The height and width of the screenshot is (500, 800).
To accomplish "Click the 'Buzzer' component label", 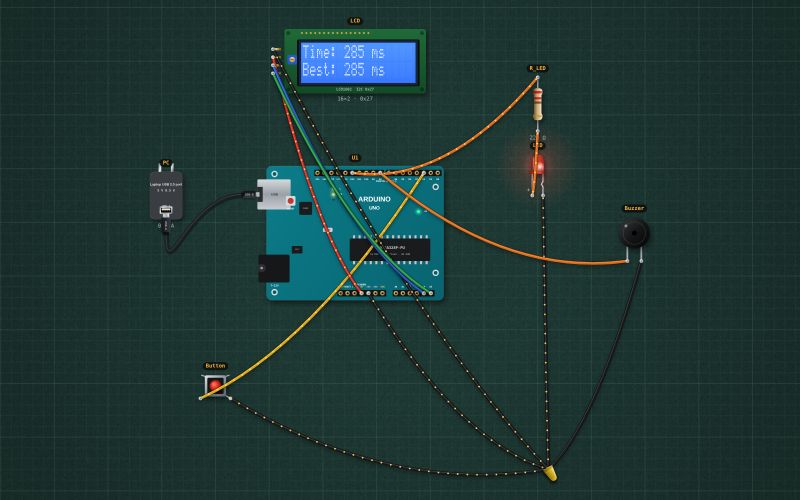I will (x=634, y=208).
